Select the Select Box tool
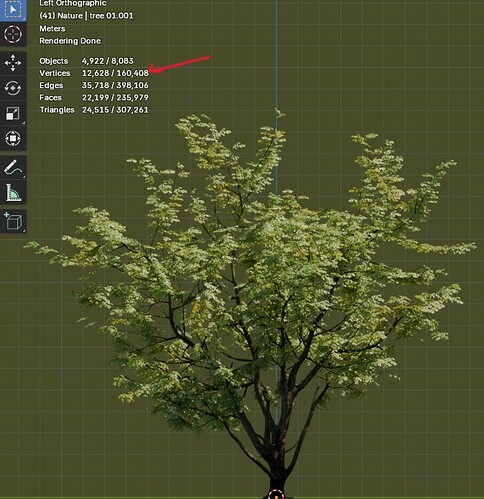This screenshot has width=484, height=499. [13, 9]
